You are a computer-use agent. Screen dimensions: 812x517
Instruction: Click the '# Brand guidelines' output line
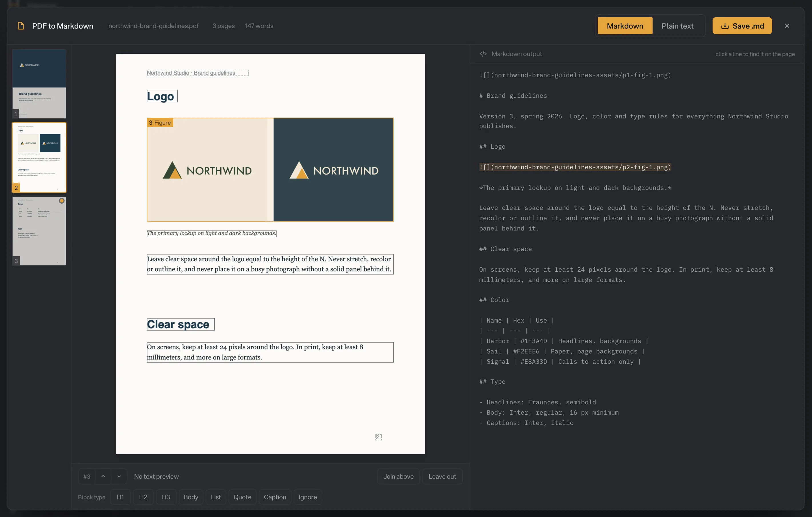[513, 96]
